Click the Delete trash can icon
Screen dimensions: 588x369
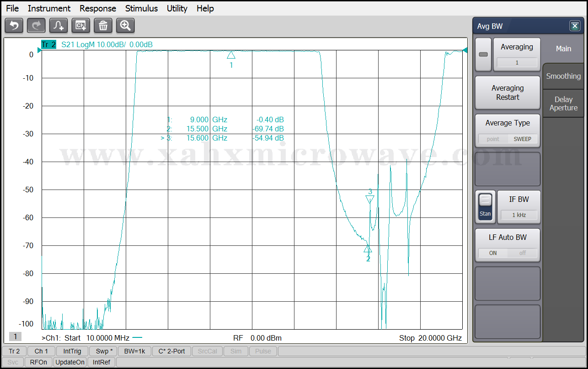103,26
